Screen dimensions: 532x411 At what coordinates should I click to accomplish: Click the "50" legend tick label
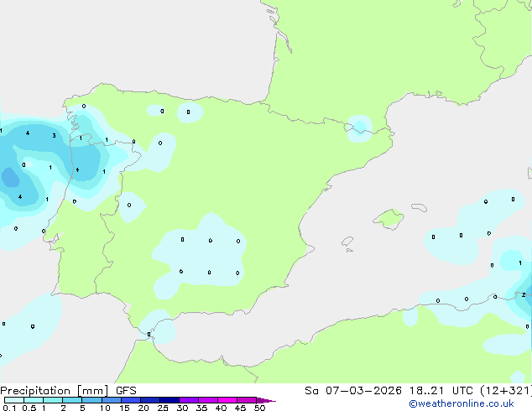(x=259, y=408)
